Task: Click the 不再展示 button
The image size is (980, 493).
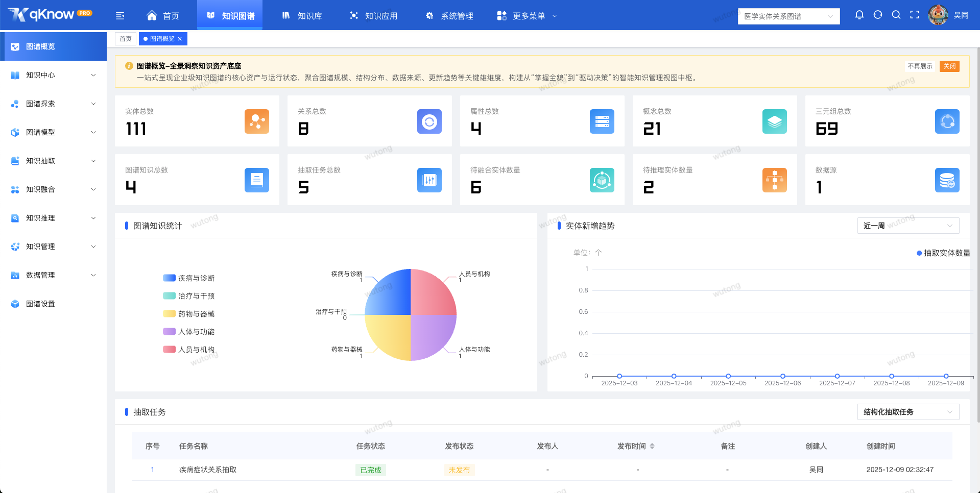Action: tap(920, 66)
